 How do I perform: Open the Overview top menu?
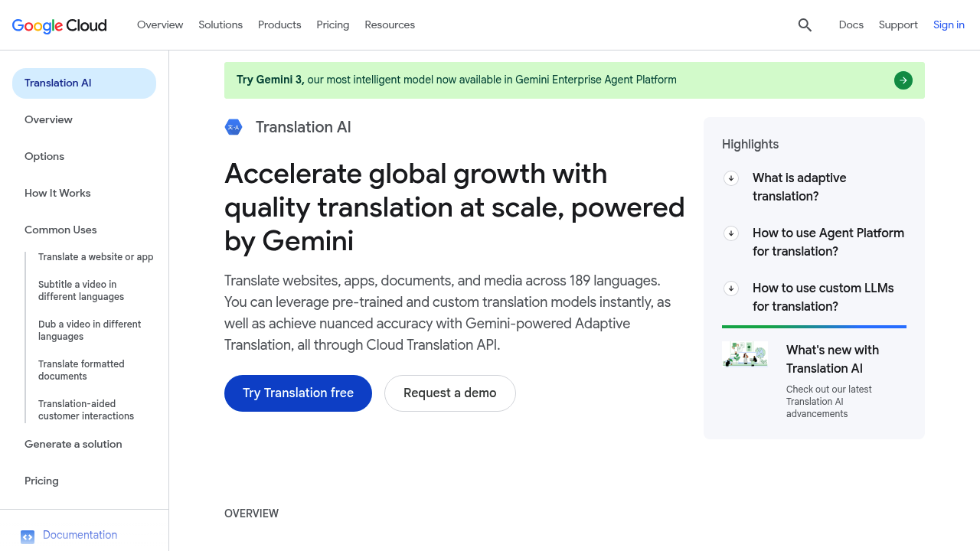(160, 25)
